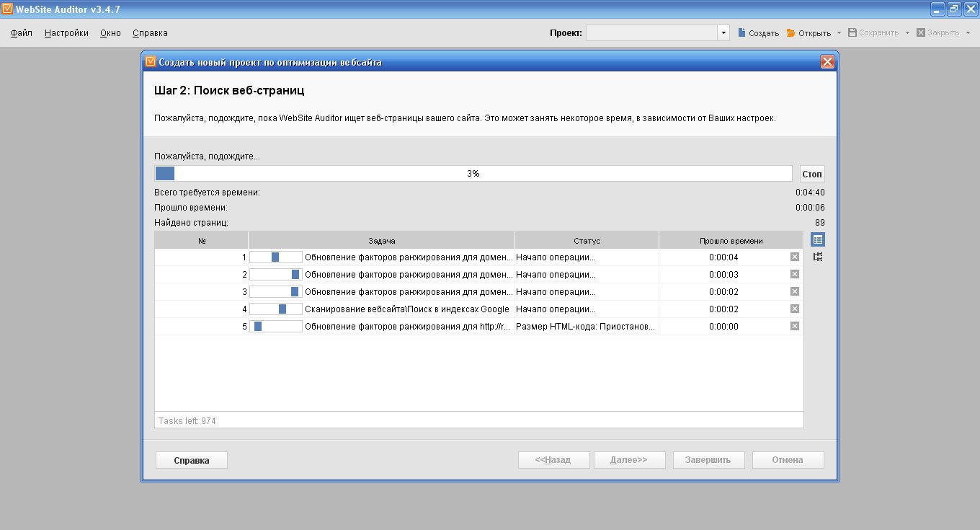Viewport: 980px width, 530px height.
Task: Click the dialog title bar checkmark icon
Action: [x=151, y=62]
